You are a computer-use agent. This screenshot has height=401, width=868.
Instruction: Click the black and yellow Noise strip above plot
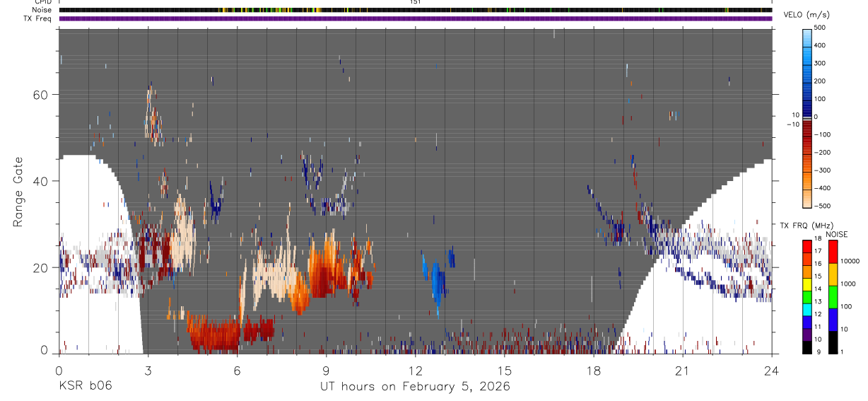(416, 10)
